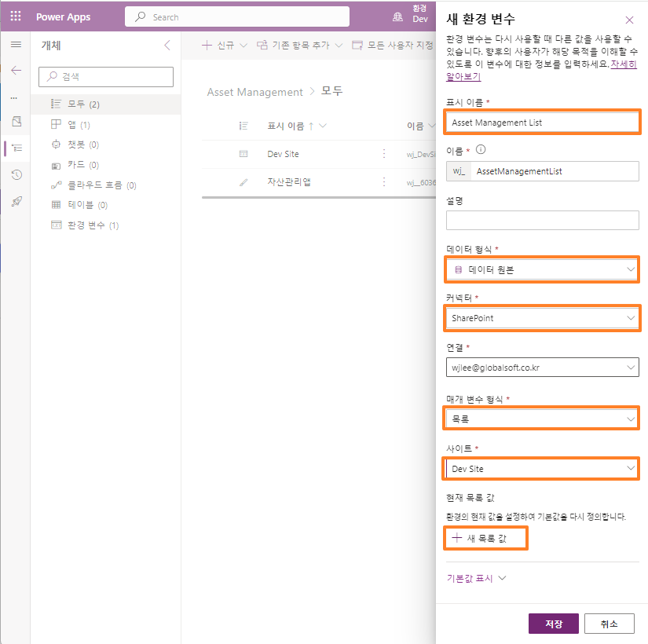Open the 자세히 알아보기 link
648x644 pixels.
(x=624, y=64)
